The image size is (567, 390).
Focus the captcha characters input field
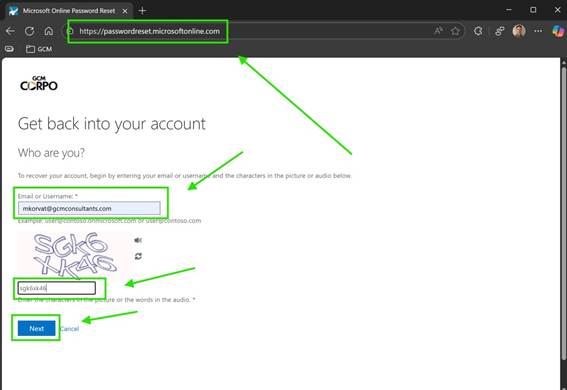tap(57, 288)
